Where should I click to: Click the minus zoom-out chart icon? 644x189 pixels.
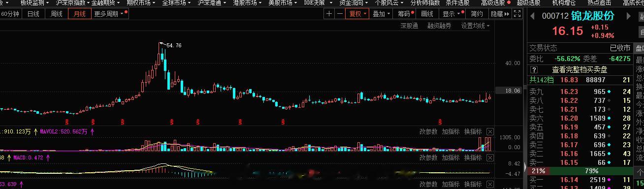340,14
